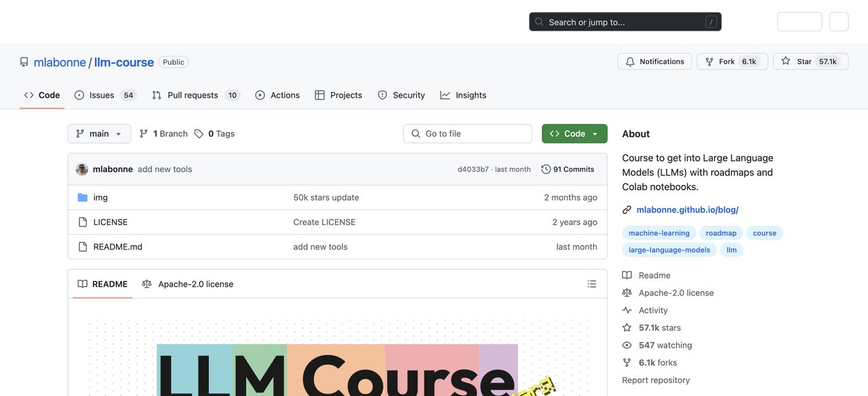The width and height of the screenshot is (868, 396).
Task: Open the img folder name
Action: 100,197
